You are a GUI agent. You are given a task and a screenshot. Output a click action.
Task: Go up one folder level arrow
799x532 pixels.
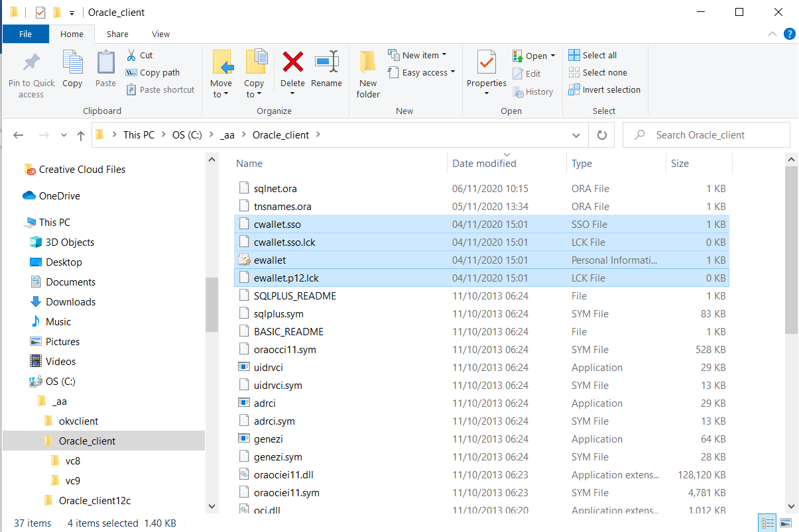pyautogui.click(x=81, y=135)
